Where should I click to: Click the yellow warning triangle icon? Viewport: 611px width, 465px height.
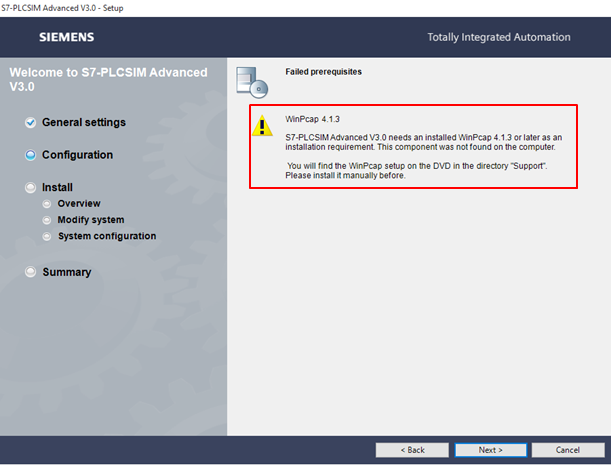point(262,125)
